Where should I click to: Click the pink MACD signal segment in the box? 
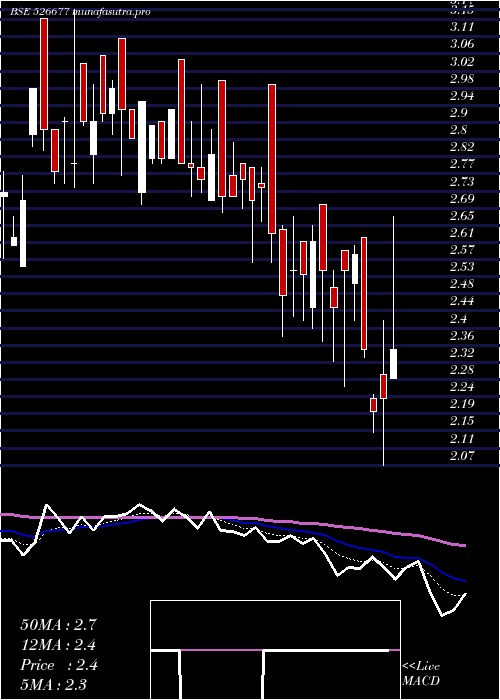tap(222, 650)
